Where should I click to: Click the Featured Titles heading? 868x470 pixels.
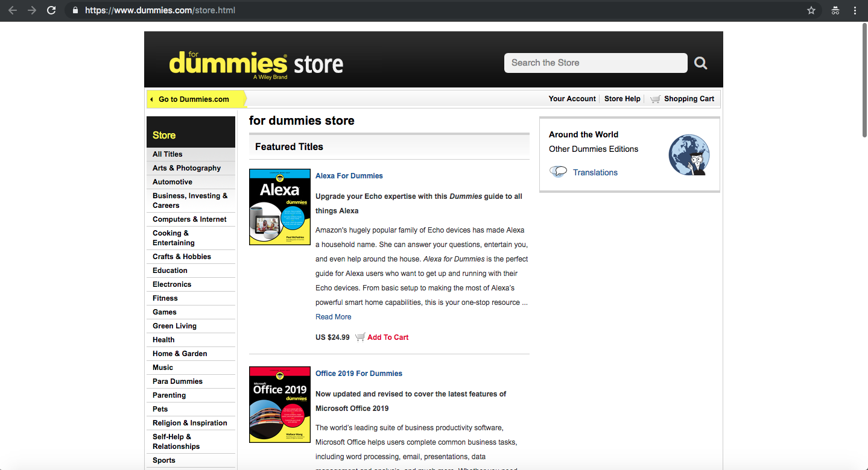pos(289,146)
